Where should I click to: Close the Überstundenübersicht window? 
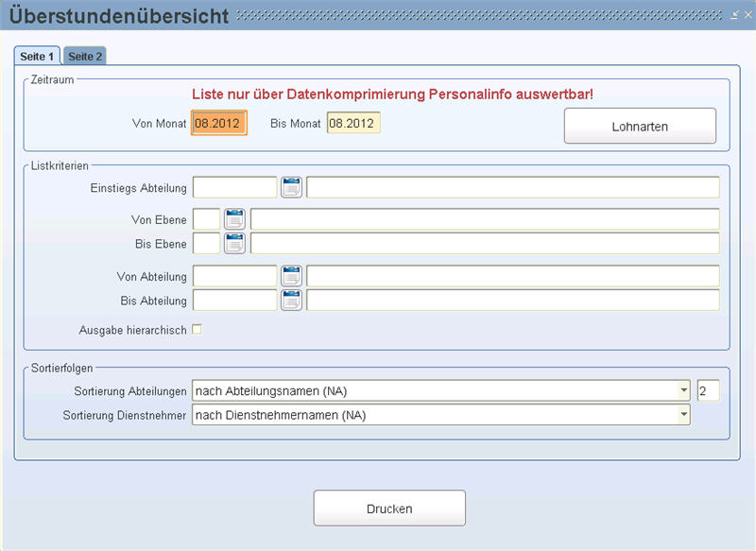(x=747, y=15)
